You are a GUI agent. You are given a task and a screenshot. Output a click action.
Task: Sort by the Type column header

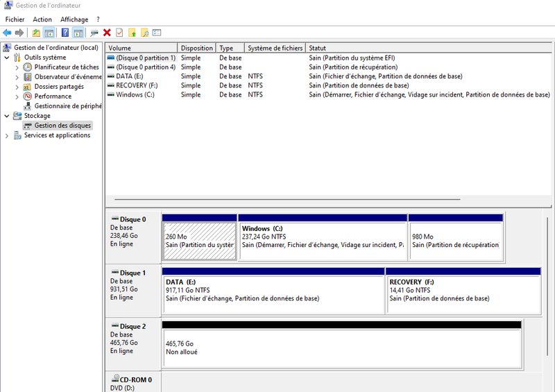click(230, 48)
